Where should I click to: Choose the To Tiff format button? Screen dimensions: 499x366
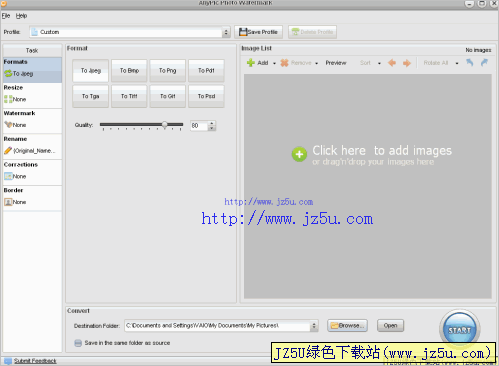pos(129,96)
